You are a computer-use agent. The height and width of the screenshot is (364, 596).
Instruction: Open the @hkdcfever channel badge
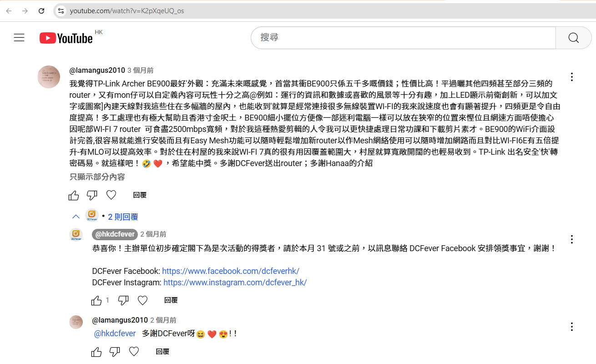tap(115, 234)
